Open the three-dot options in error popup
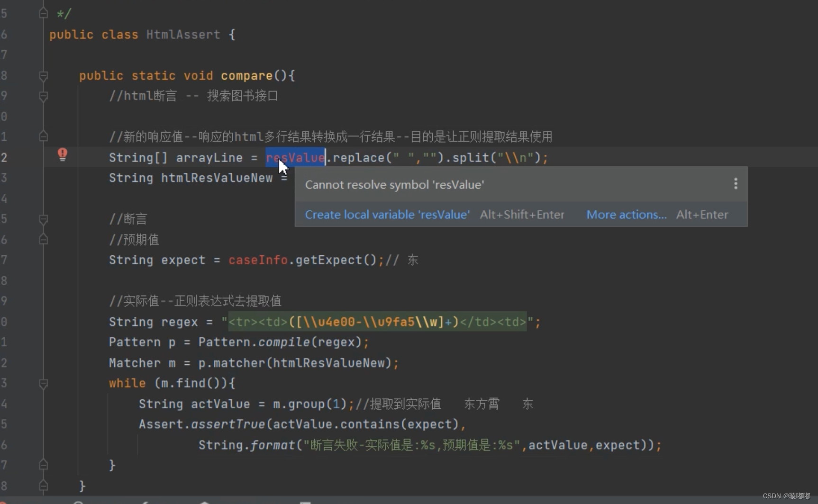 (736, 184)
